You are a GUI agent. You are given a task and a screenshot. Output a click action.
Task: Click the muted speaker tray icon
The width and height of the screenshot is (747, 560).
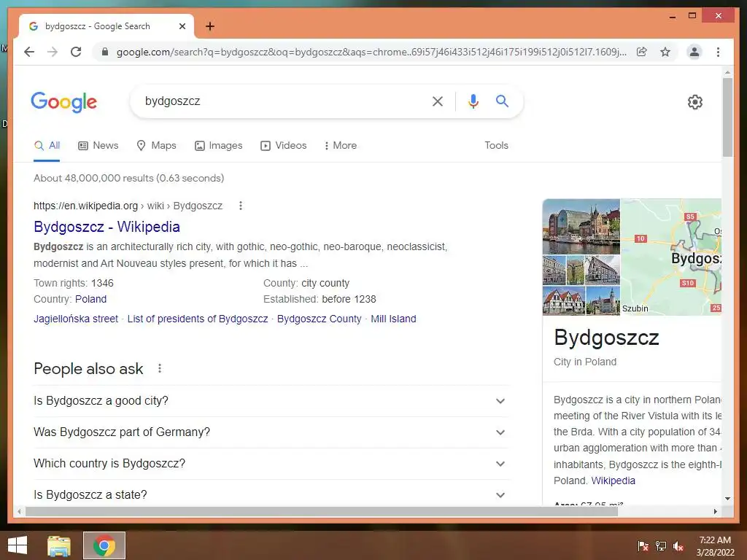click(678, 546)
